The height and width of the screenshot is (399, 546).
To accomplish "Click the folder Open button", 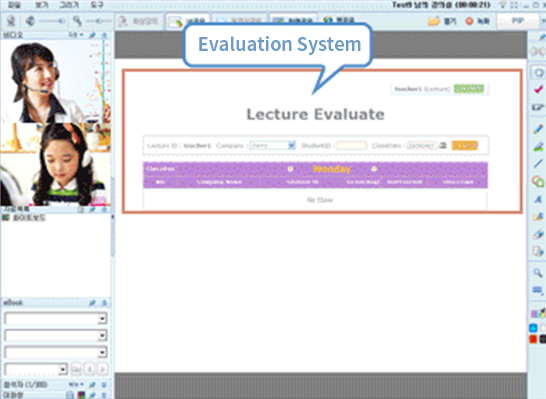I will coord(442,21).
